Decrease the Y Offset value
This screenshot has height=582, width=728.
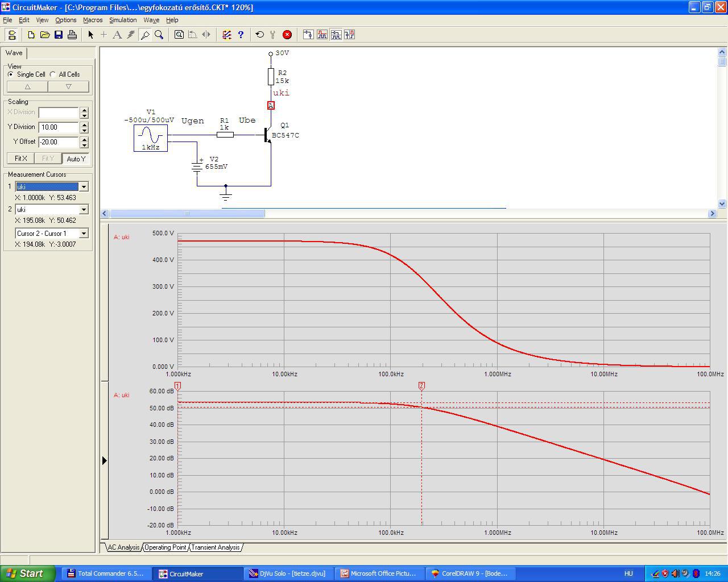[x=84, y=145]
